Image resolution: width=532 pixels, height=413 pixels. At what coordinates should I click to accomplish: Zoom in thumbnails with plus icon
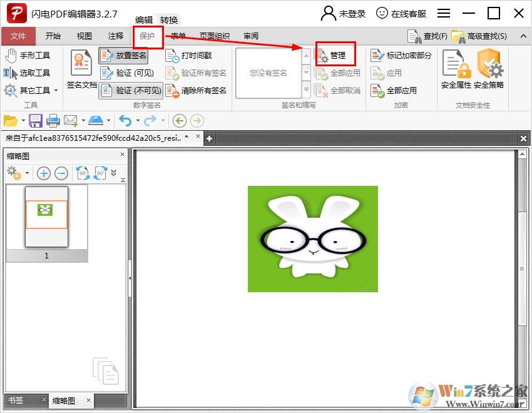[43, 173]
